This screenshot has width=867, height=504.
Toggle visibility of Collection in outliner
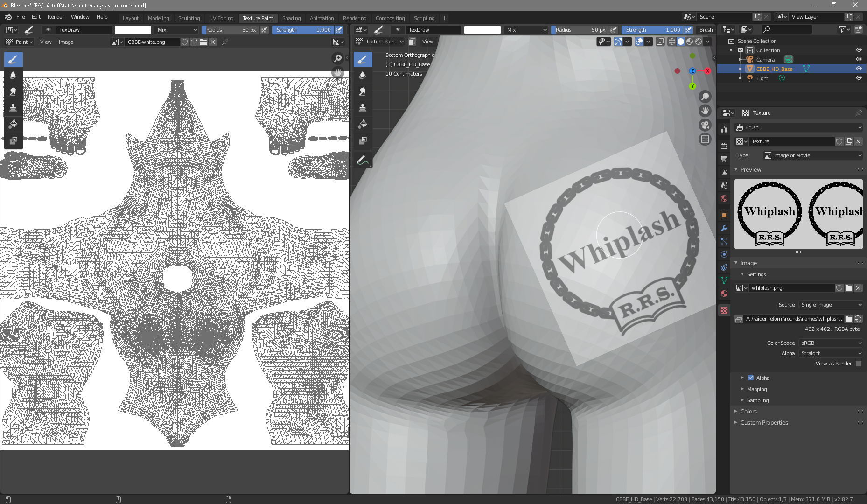coord(859,50)
